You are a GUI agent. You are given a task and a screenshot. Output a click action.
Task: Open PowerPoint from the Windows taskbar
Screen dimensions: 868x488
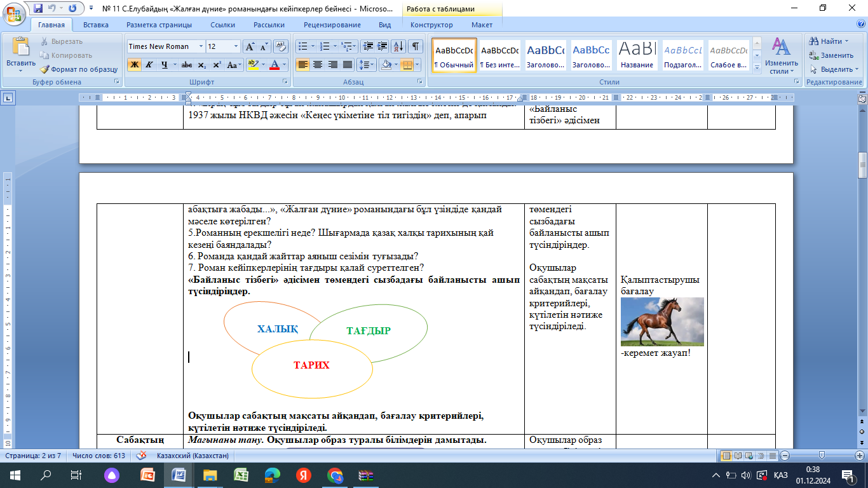(147, 475)
